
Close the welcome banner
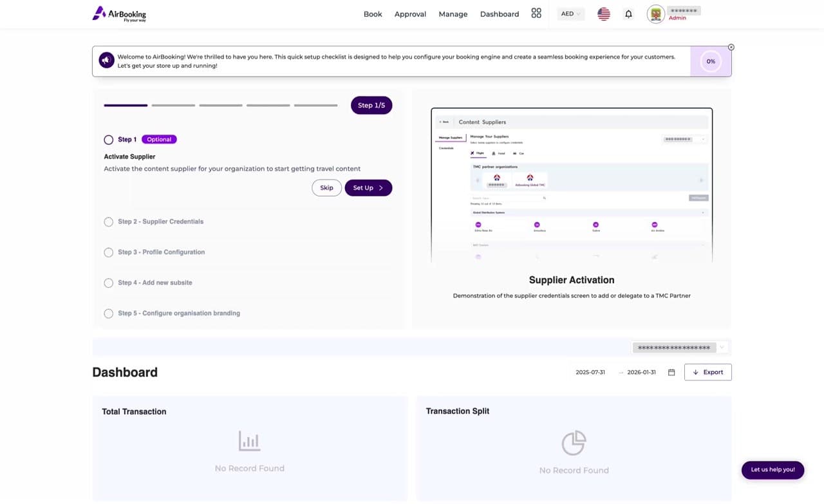tap(731, 47)
